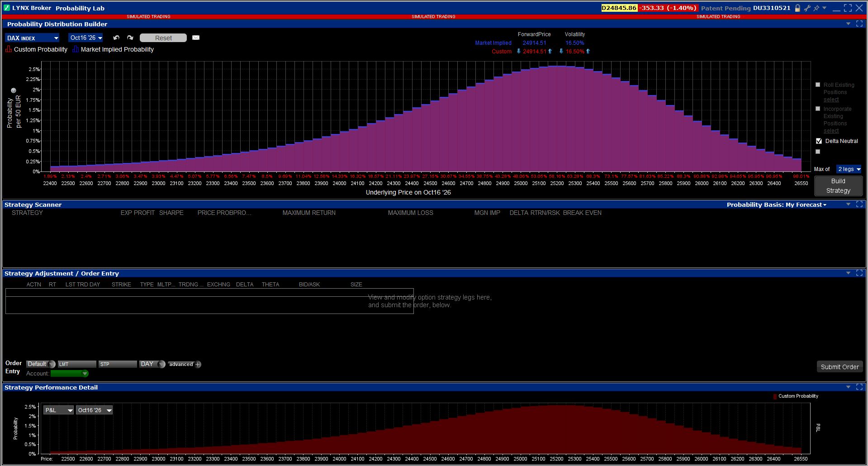Open the DAY time-in-force dropdown
The width and height of the screenshot is (868, 466).
(152, 364)
